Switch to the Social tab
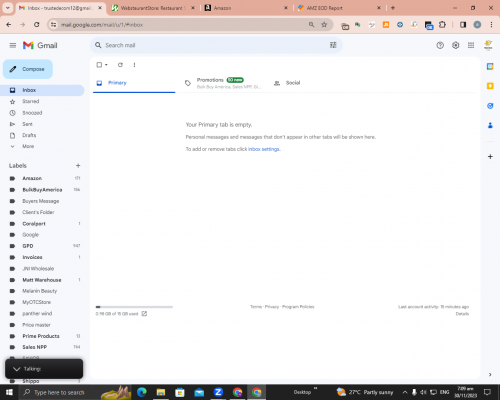This screenshot has width=500, height=400. point(293,83)
